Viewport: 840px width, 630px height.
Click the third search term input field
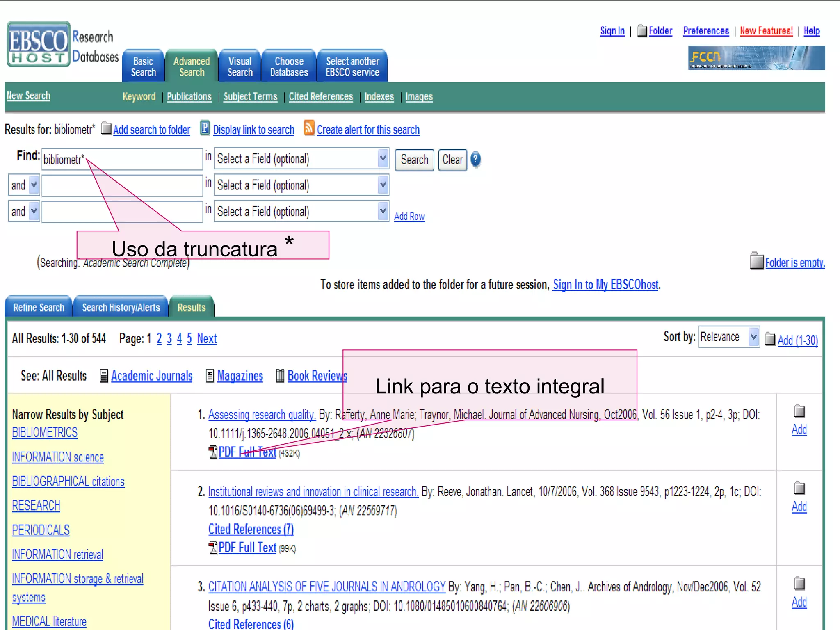122,212
